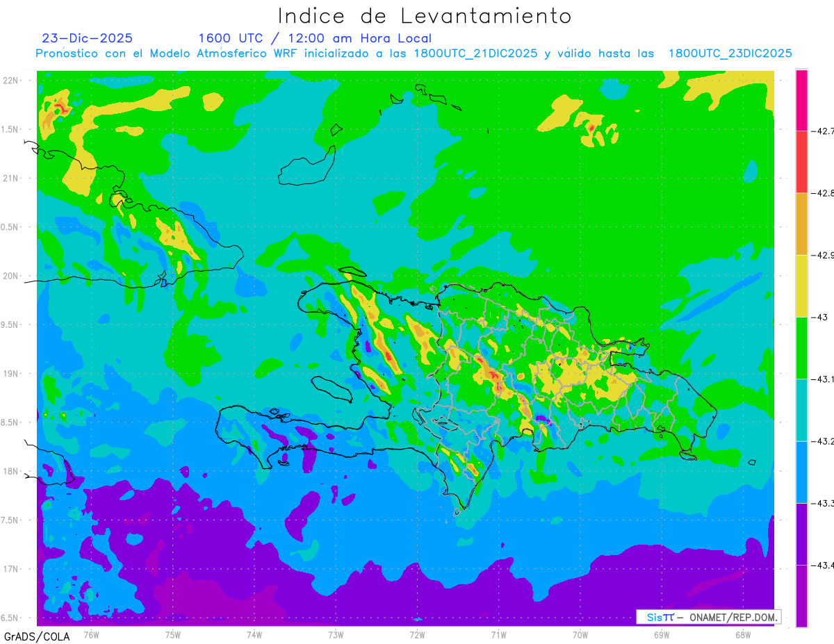The image size is (834, 644).
Task: Click the 71W longitude label
Action: [498, 635]
